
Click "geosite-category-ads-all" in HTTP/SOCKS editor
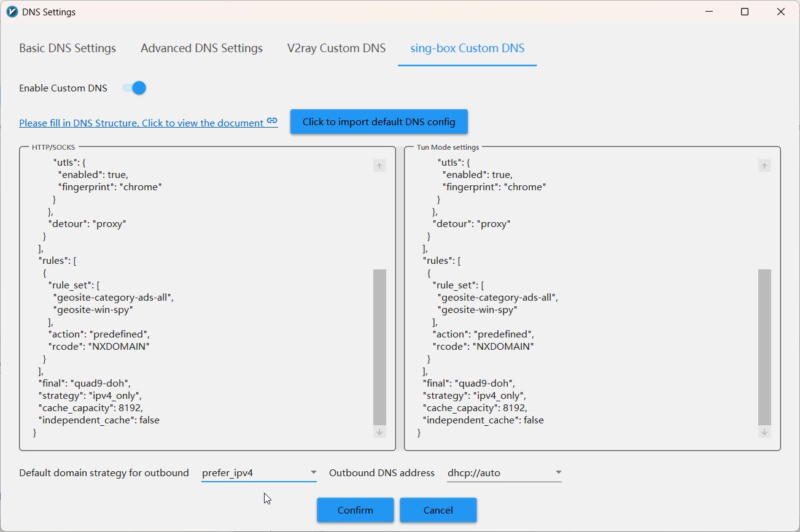click(x=114, y=298)
